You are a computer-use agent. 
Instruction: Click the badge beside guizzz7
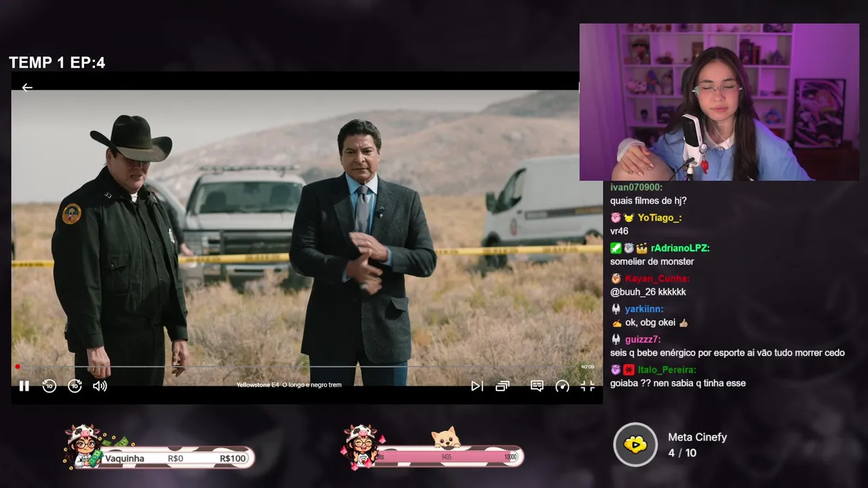tap(616, 340)
